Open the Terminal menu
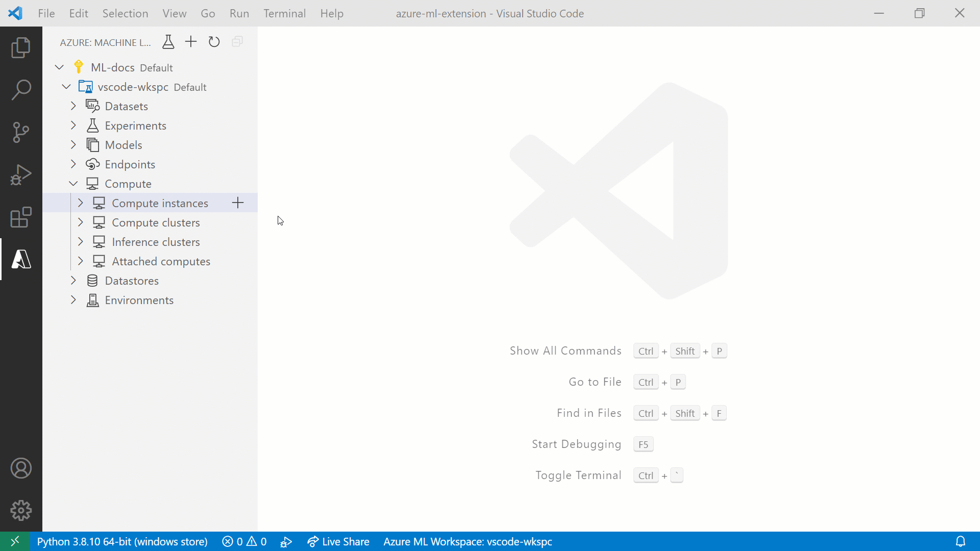980x551 pixels. tap(284, 13)
